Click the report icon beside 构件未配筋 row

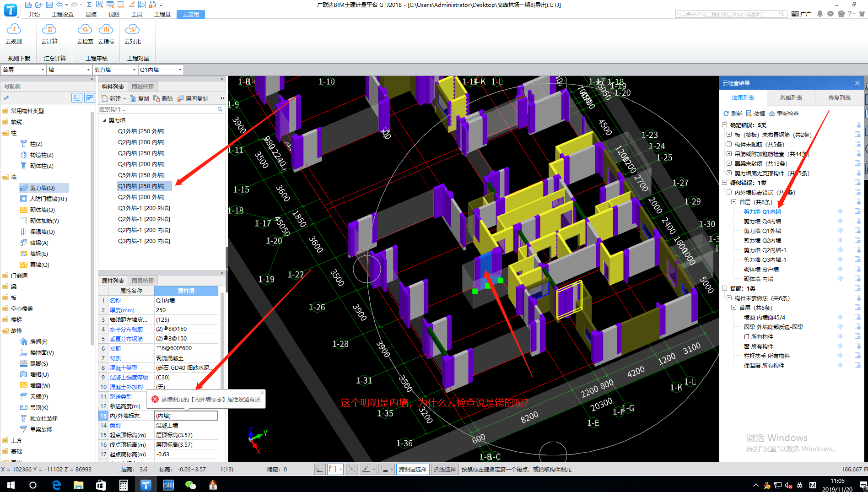tap(857, 144)
